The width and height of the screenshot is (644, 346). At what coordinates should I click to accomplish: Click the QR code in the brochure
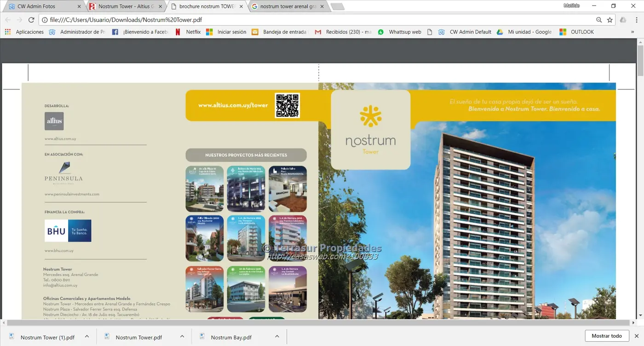(287, 105)
